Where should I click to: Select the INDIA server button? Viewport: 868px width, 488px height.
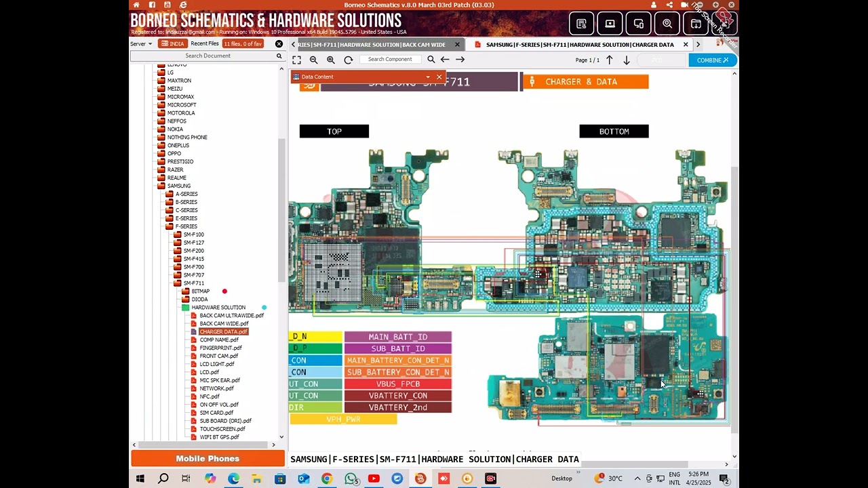[173, 43]
